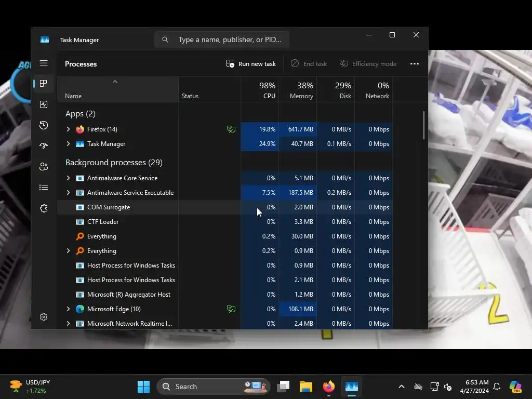Image resolution: width=532 pixels, height=399 pixels.
Task: Expand Microsoft Network Realtime process
Action: point(68,324)
